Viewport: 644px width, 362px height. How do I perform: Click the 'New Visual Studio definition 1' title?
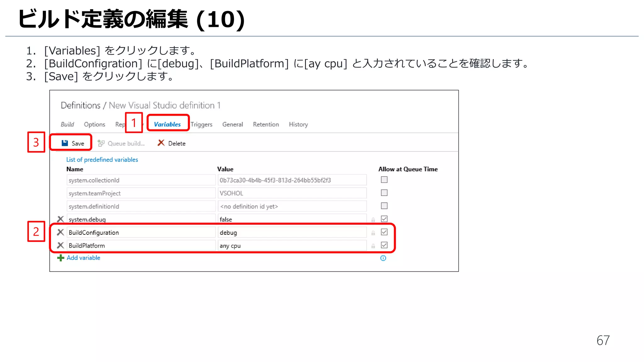164,105
